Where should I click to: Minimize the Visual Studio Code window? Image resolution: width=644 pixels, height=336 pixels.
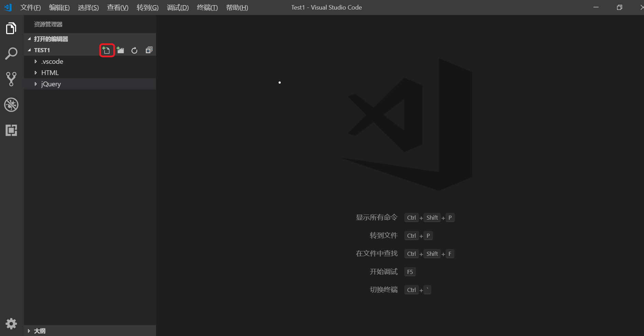click(596, 7)
